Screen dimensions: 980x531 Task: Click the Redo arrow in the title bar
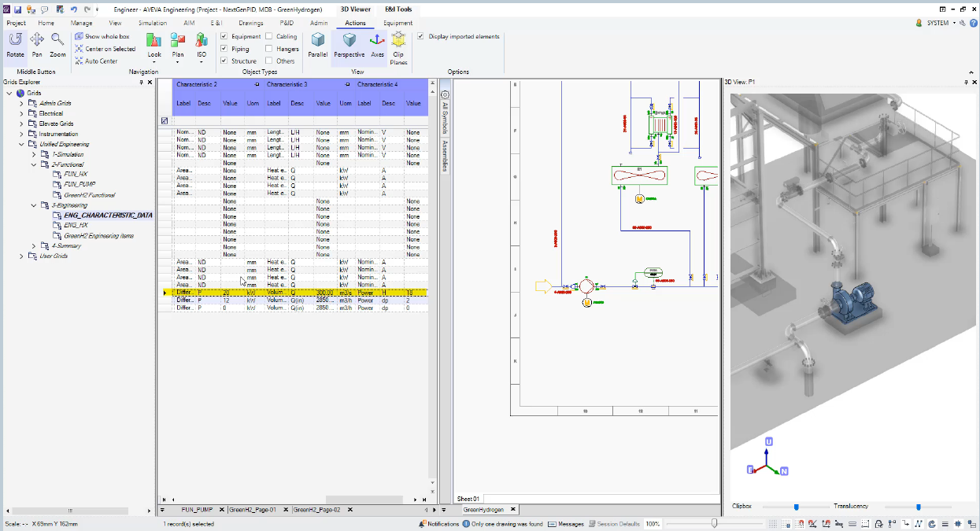[x=86, y=9]
